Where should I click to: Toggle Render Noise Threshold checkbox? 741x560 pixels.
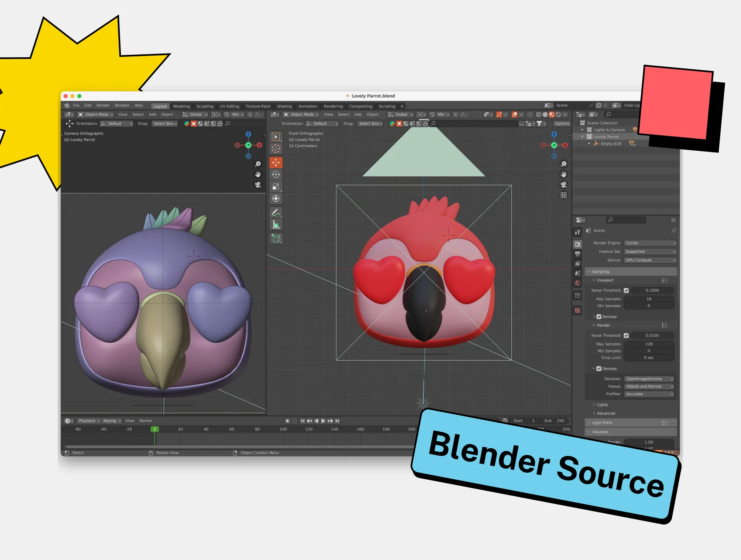(626, 336)
